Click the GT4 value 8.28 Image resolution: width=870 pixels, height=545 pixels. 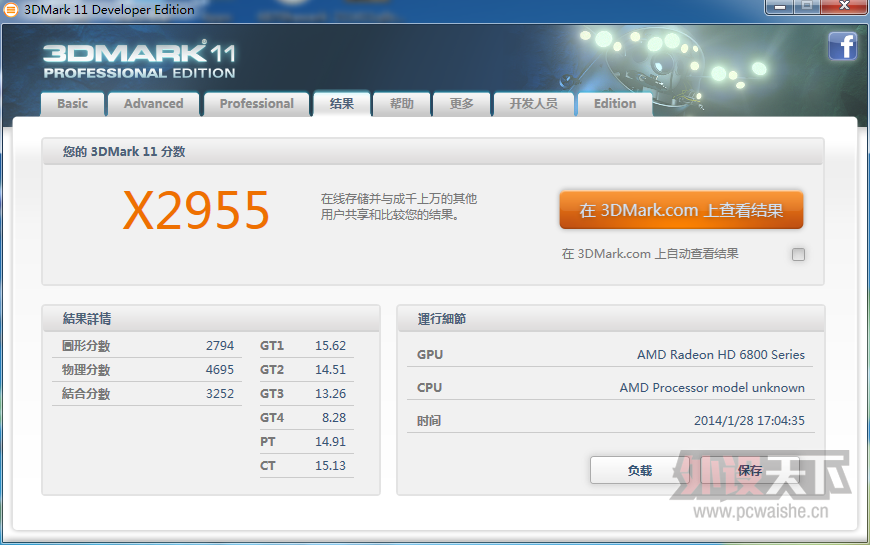point(334,417)
